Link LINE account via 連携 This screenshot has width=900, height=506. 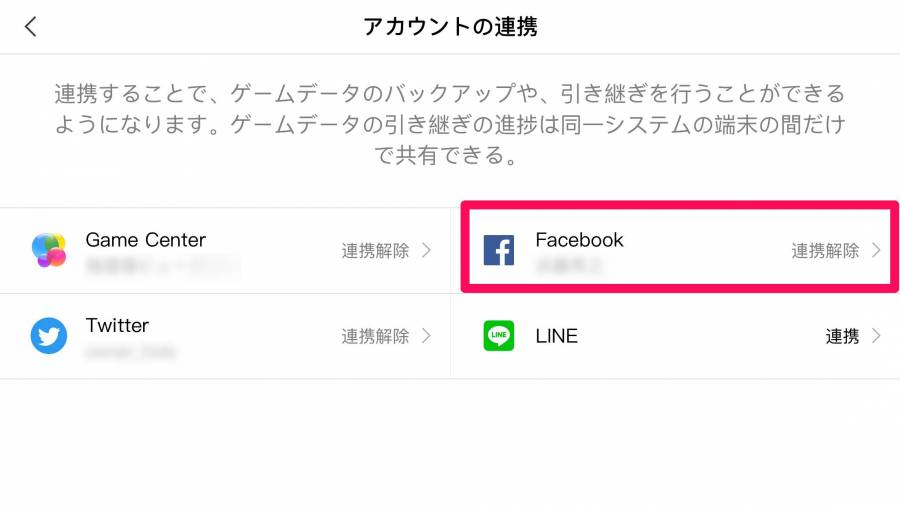click(843, 336)
